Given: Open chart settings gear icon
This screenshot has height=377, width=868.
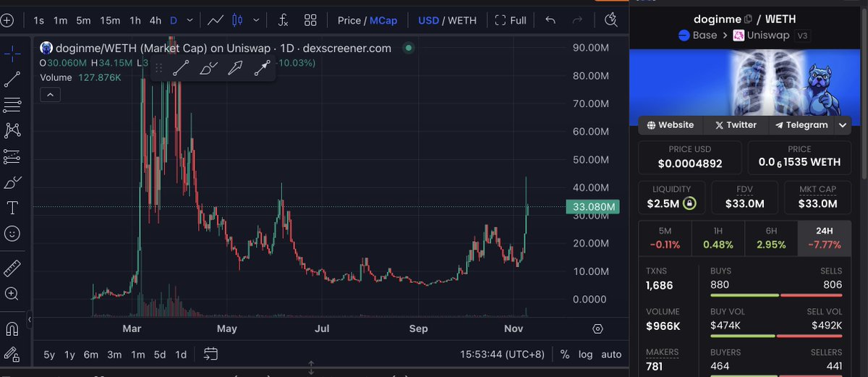Looking at the screenshot, I should [x=597, y=329].
